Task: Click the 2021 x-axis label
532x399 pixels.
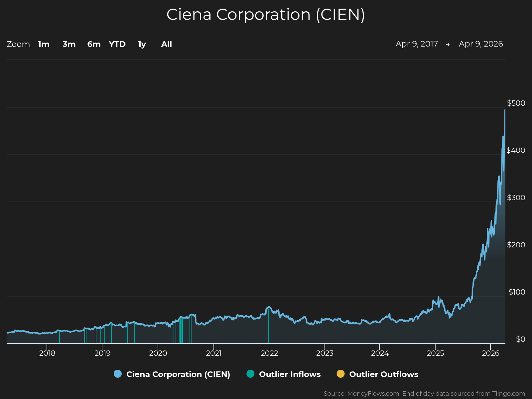Action: point(214,353)
